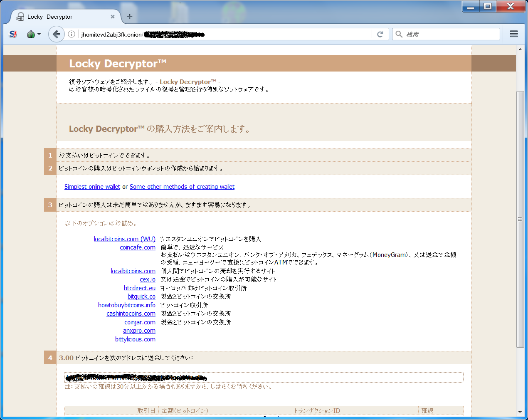This screenshot has height=420, width=528.
Task: Close the browser window
Action: coord(511,6)
